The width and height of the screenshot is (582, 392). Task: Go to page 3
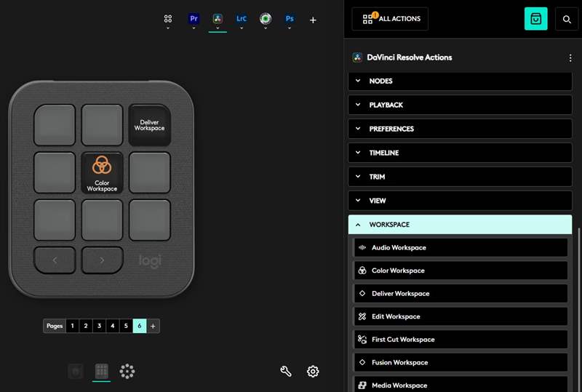(99, 326)
